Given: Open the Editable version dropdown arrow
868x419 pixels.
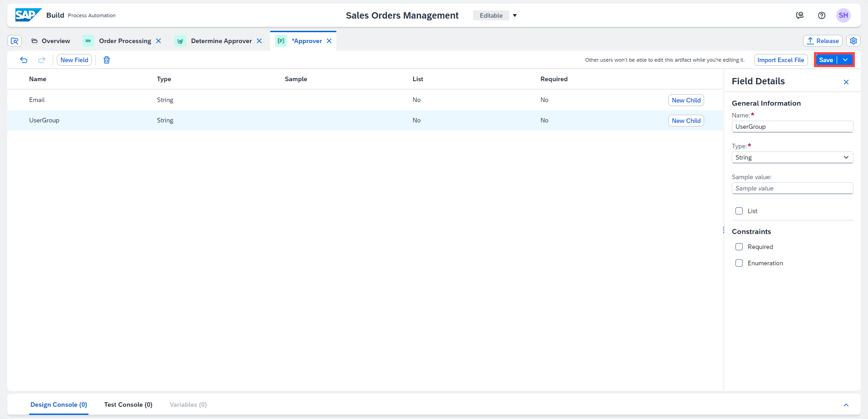Looking at the screenshot, I should coord(515,15).
